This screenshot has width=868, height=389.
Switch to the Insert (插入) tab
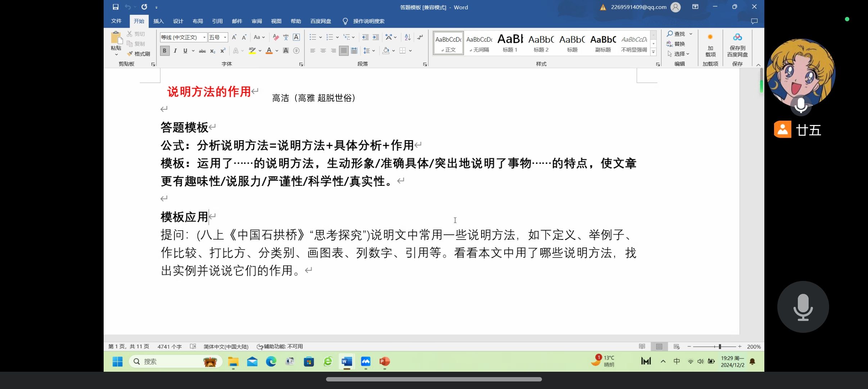coord(158,21)
